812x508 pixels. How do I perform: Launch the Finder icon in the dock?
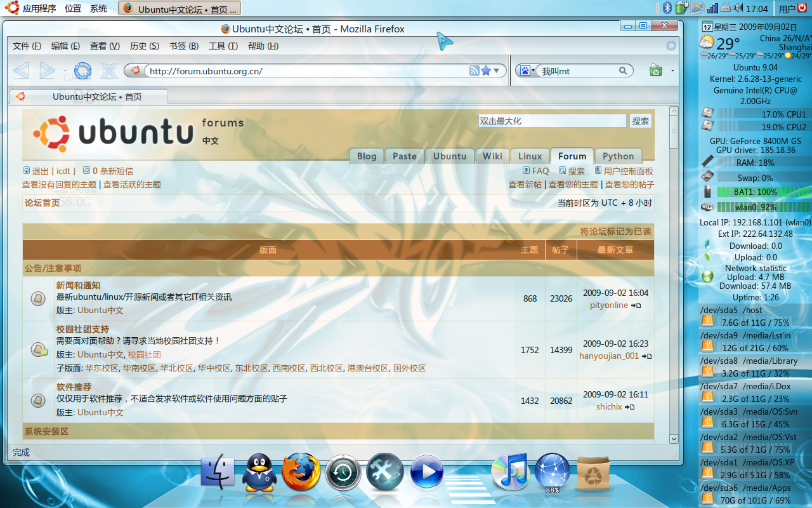tap(218, 471)
